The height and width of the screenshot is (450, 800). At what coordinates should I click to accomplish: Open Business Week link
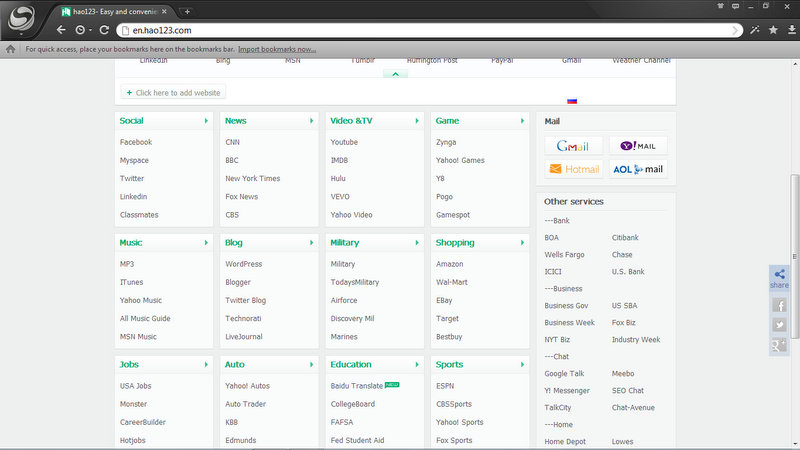tap(569, 322)
